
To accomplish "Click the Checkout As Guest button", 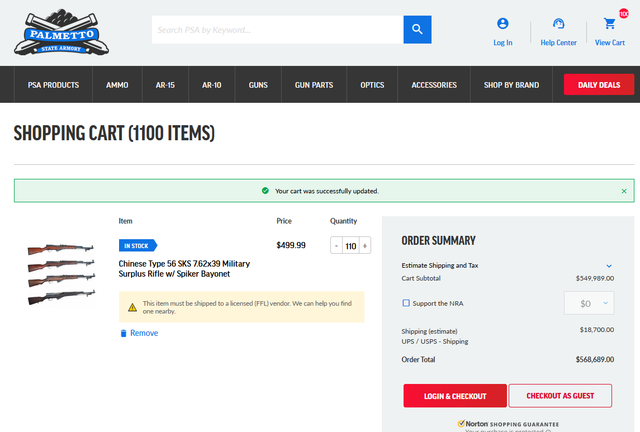I will pyautogui.click(x=560, y=396).
